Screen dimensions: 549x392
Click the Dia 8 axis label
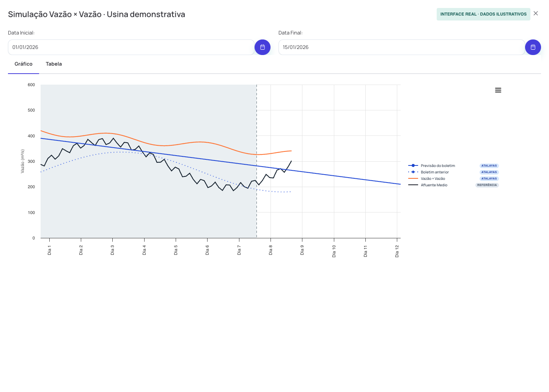[x=271, y=250]
